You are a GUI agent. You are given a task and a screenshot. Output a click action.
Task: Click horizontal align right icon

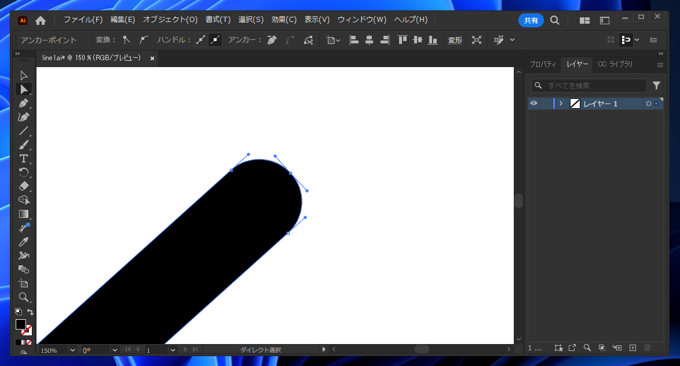384,40
